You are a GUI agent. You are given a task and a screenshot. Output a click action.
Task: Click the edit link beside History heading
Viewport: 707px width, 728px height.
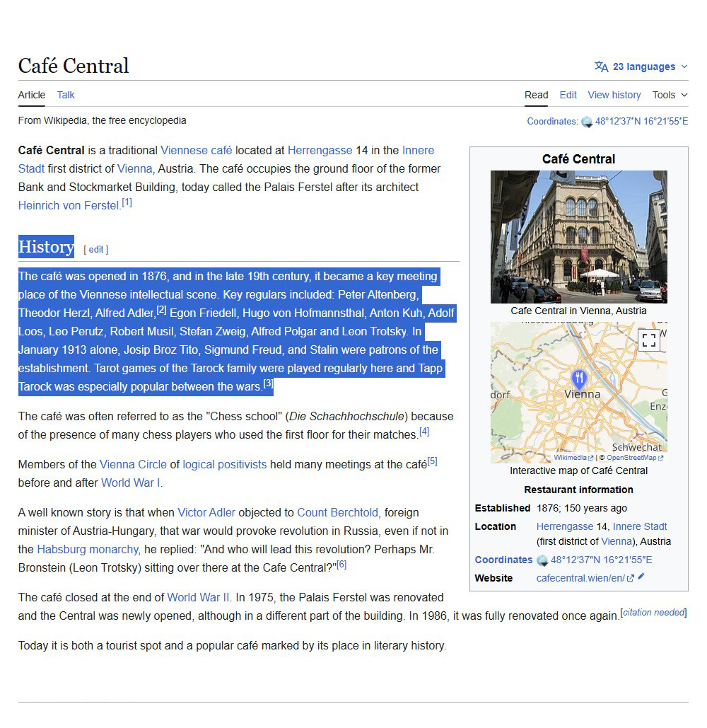(96, 249)
